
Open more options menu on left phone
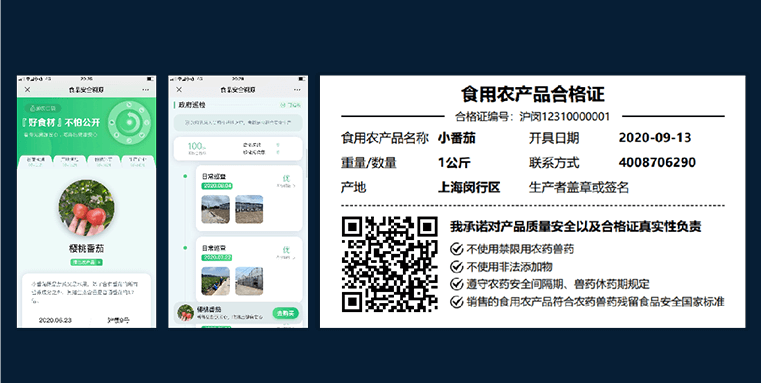[x=146, y=90]
